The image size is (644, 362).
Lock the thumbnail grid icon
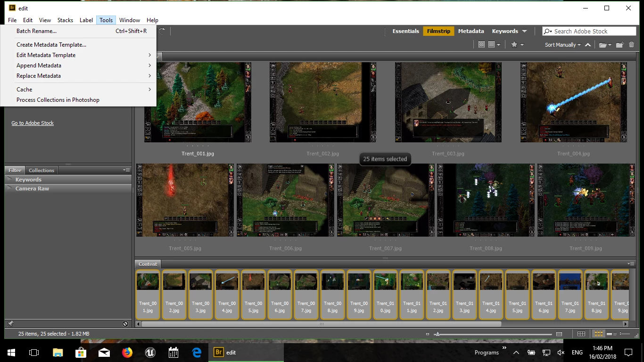pos(581,334)
